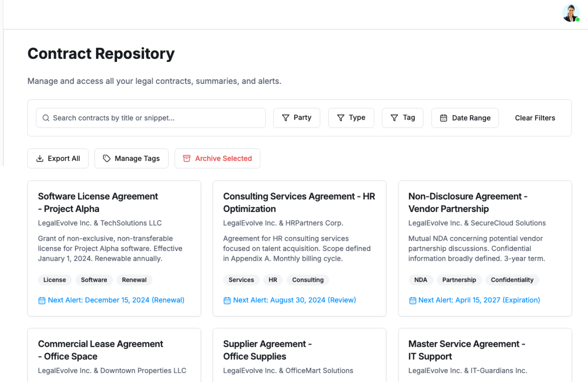Select the Renewal tag chip
Screen dimensions: 588x382
[x=134, y=280]
